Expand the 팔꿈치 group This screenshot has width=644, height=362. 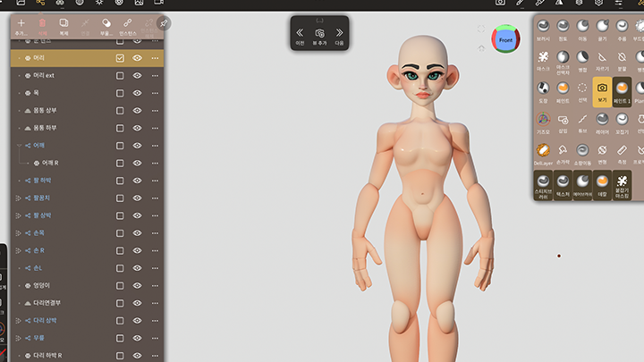19,198
